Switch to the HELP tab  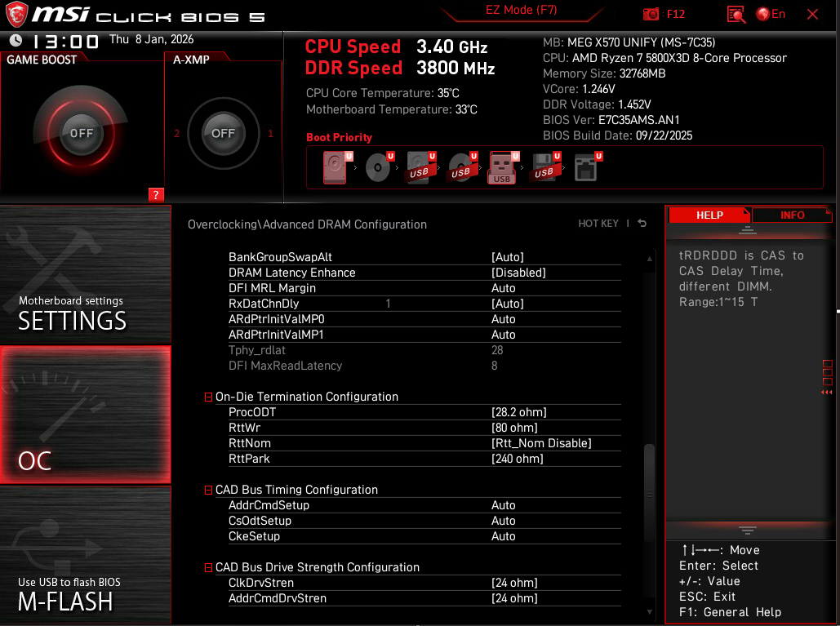(x=709, y=215)
